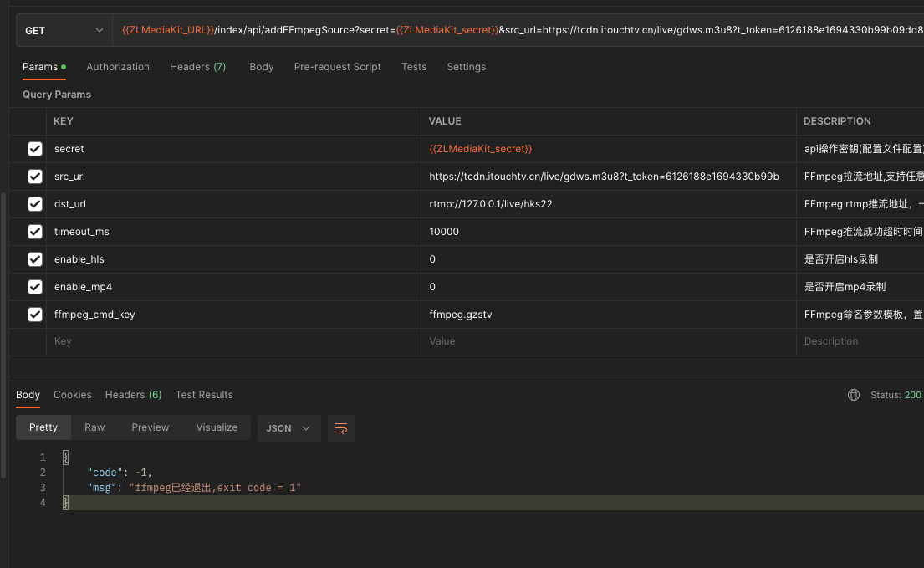Image resolution: width=924 pixels, height=568 pixels.
Task: Switch to Raw response view
Action: (94, 427)
